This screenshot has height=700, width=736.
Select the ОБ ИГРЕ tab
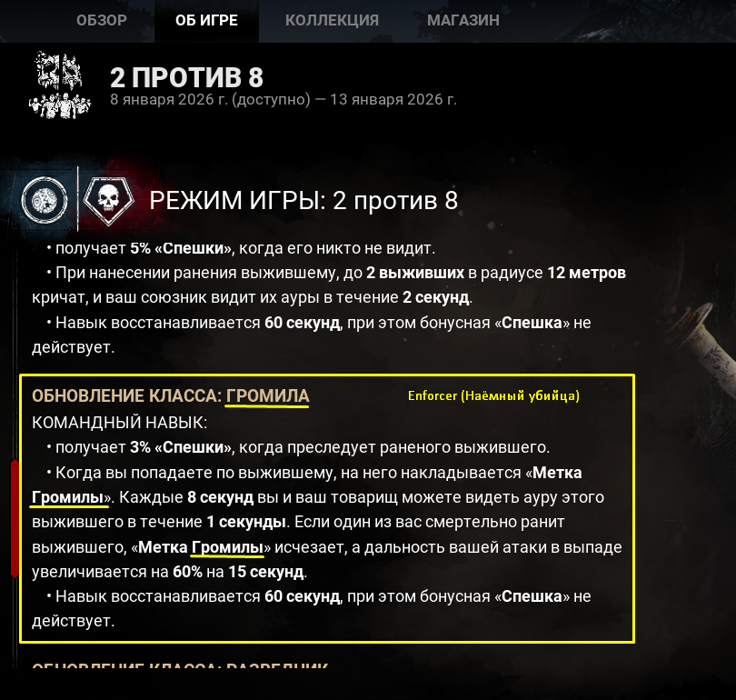click(x=206, y=20)
